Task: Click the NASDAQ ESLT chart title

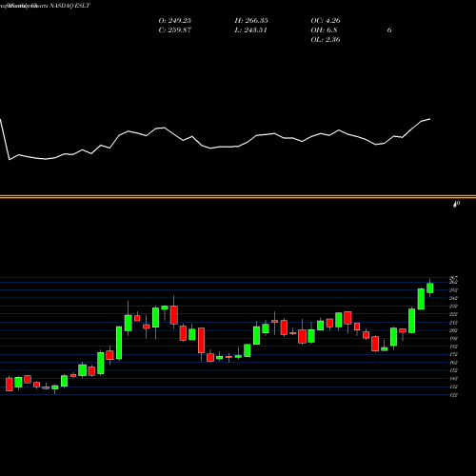Action: (45, 6)
